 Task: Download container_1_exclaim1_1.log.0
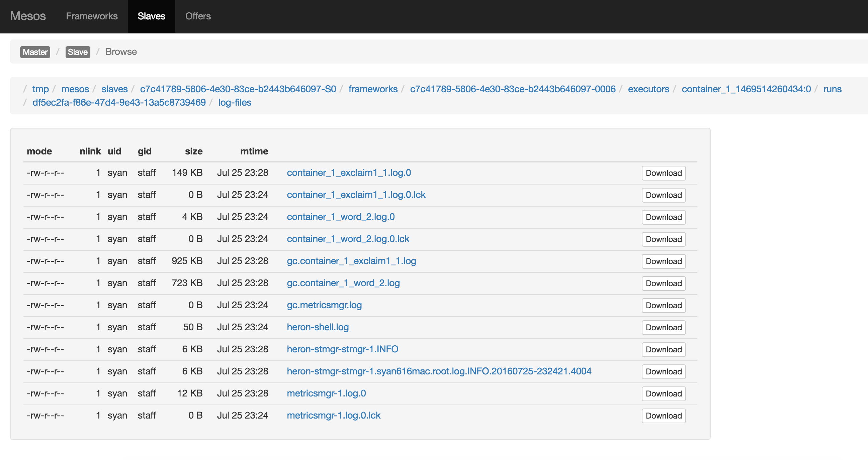[x=663, y=172]
